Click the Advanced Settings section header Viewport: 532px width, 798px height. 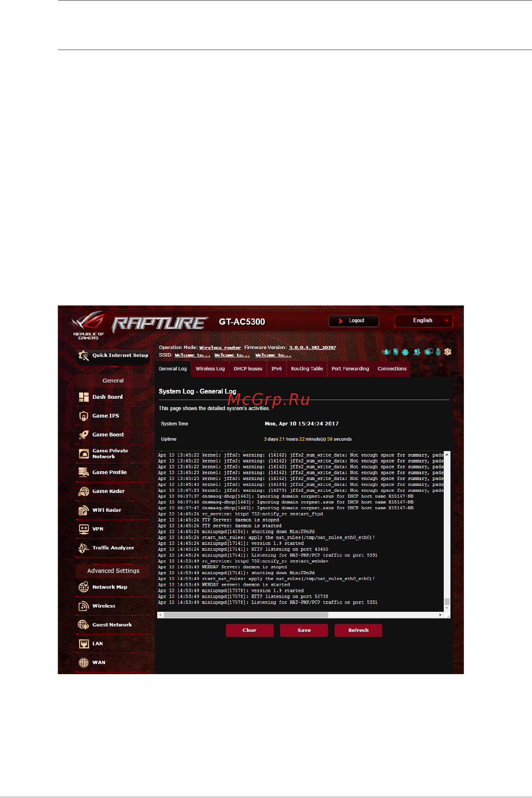click(x=113, y=571)
